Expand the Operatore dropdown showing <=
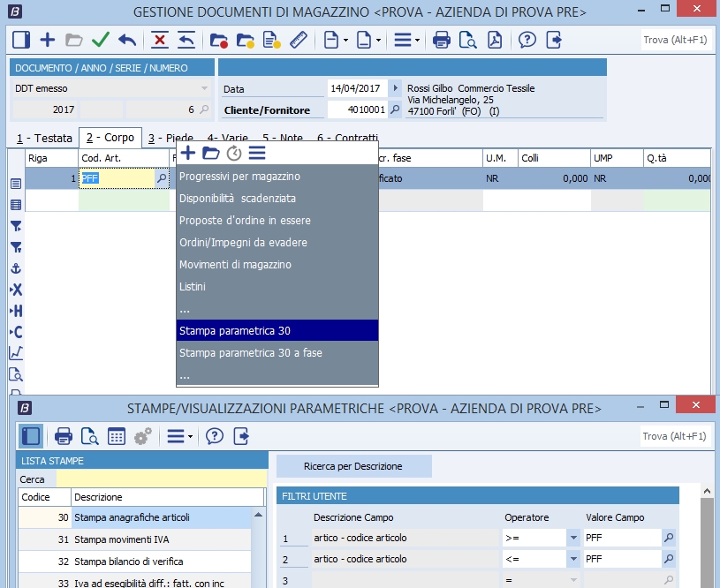 coord(572,559)
